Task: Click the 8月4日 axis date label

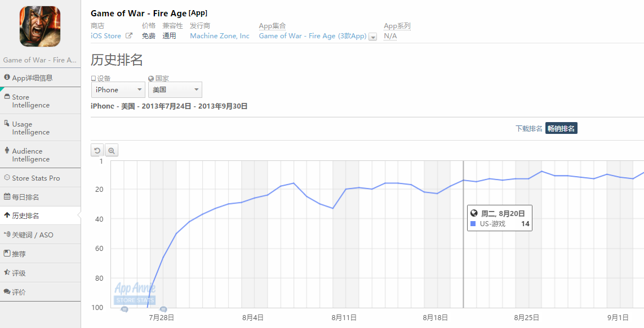Action: point(252,317)
